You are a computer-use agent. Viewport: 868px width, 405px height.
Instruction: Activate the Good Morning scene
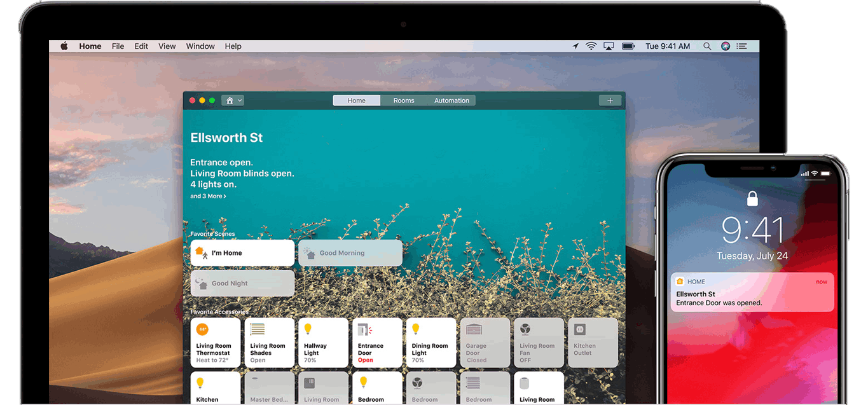tap(350, 253)
